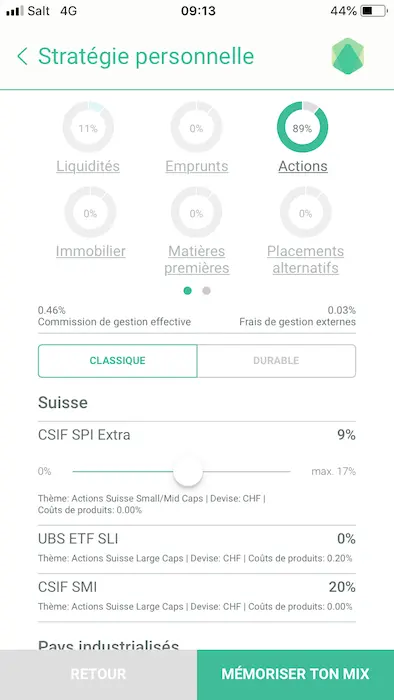
Task: Open the Actions category link
Action: coord(303,166)
